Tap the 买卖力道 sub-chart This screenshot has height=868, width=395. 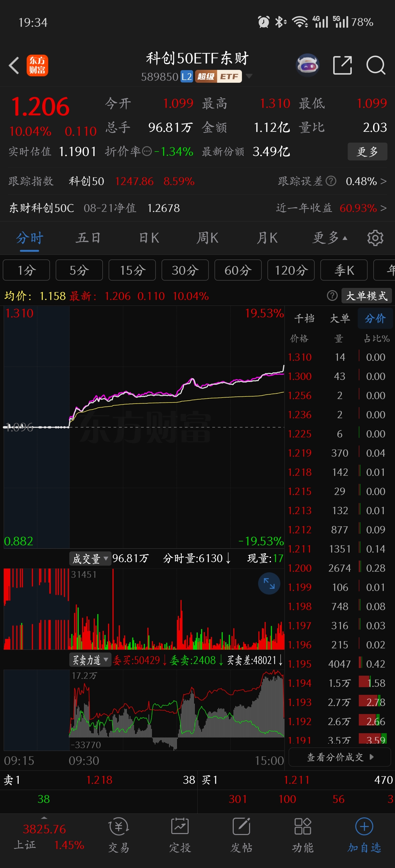tap(144, 710)
